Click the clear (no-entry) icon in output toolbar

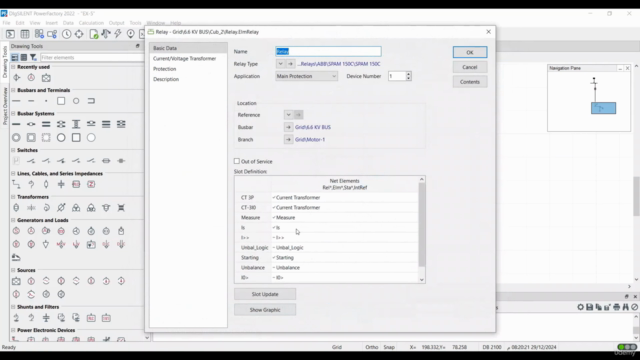634,307
